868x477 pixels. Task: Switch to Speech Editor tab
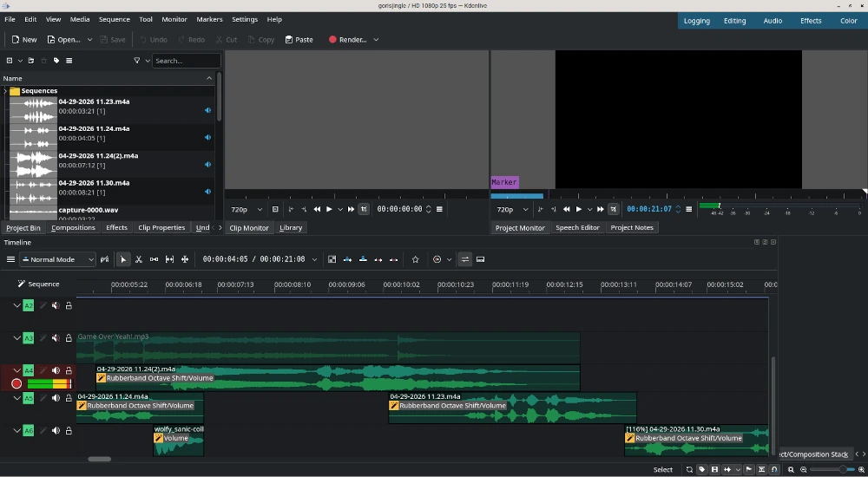[x=577, y=227]
